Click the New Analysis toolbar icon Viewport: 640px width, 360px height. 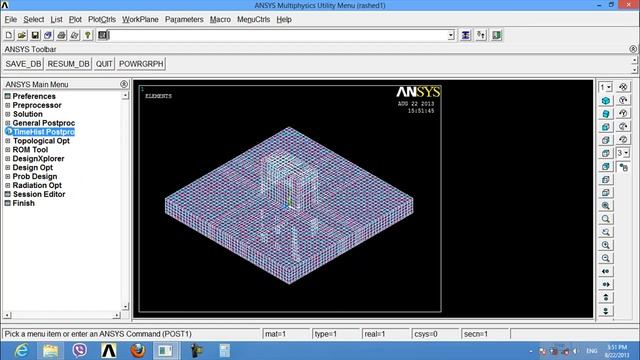coord(9,35)
